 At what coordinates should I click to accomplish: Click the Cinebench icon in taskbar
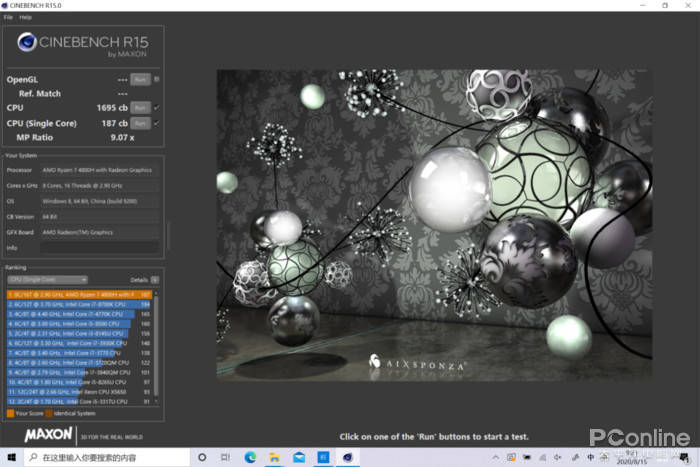[x=347, y=457]
